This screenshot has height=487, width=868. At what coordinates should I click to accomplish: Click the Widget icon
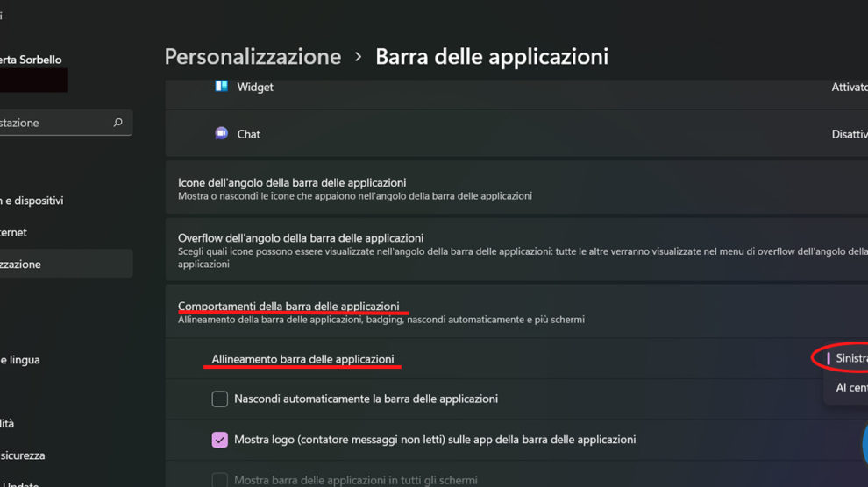click(x=222, y=87)
